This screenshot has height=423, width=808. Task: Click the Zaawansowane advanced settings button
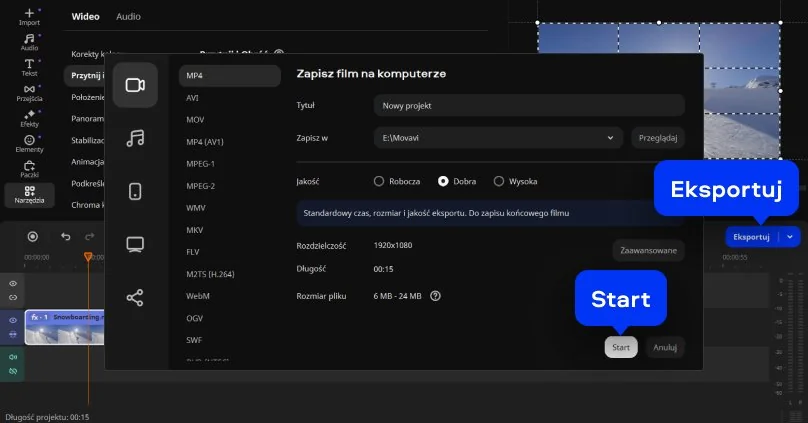coord(648,251)
